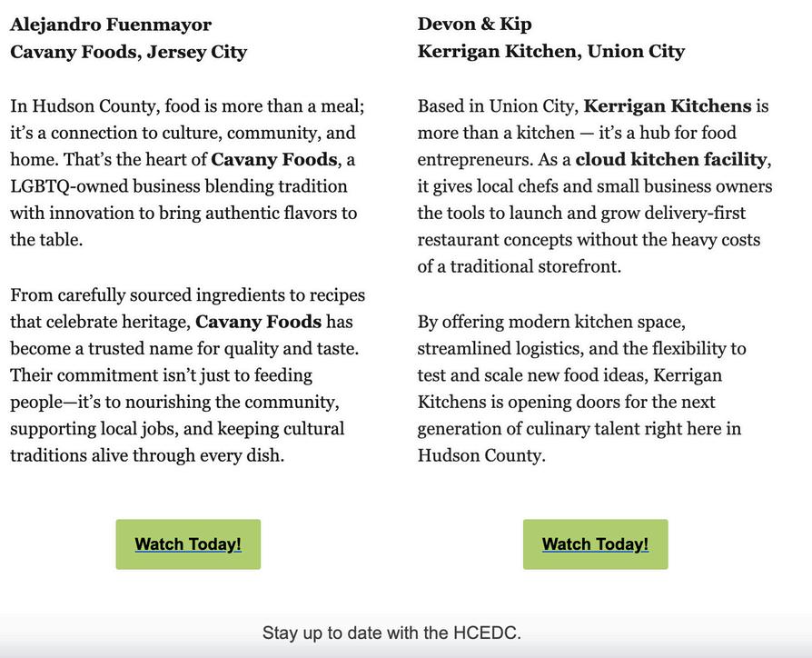Image resolution: width=812 pixels, height=658 pixels.
Task: Click the line "From carefully sourced ingredients"
Action: (x=187, y=295)
